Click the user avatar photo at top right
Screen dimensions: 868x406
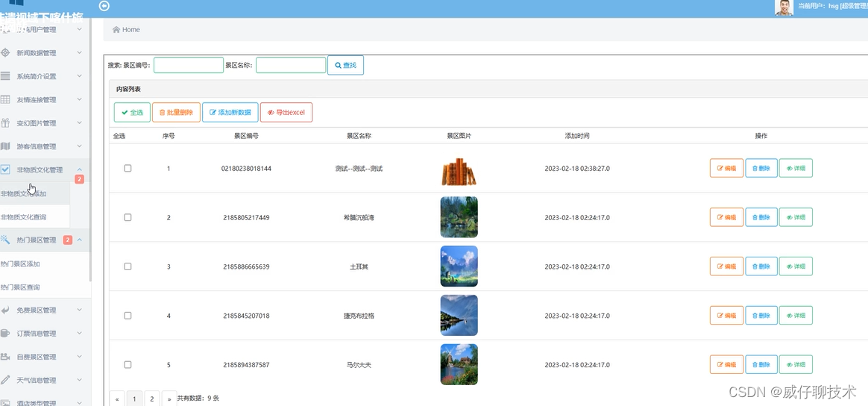783,7
